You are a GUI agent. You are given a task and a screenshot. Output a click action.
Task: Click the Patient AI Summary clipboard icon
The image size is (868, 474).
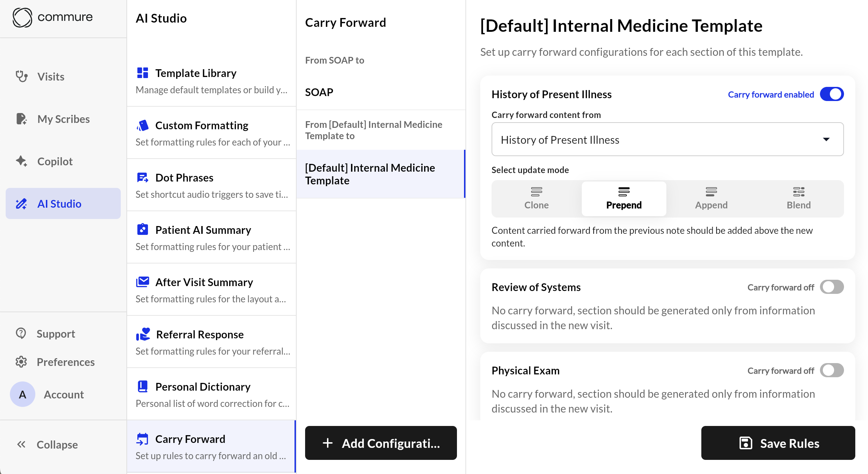(142, 230)
